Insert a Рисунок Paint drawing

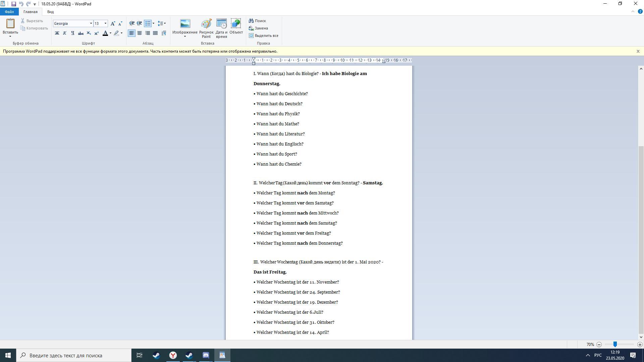tap(206, 28)
